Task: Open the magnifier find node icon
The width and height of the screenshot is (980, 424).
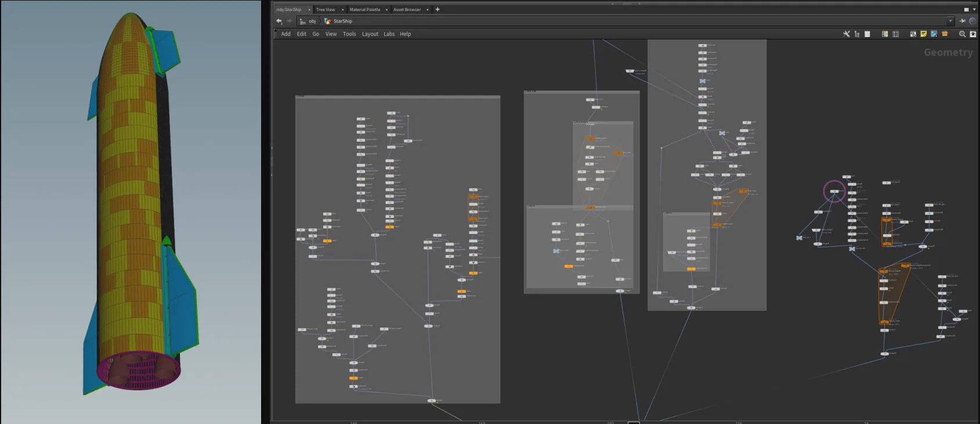Action: pyautogui.click(x=963, y=34)
